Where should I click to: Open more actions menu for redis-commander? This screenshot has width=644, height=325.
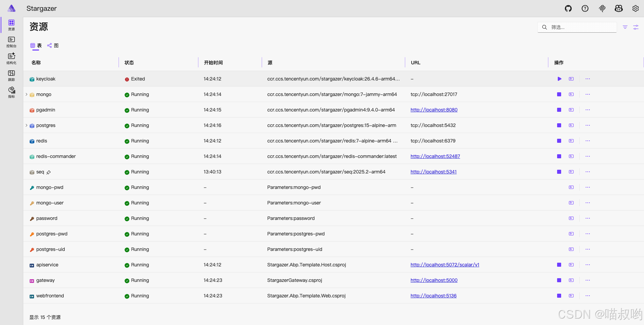(x=588, y=156)
